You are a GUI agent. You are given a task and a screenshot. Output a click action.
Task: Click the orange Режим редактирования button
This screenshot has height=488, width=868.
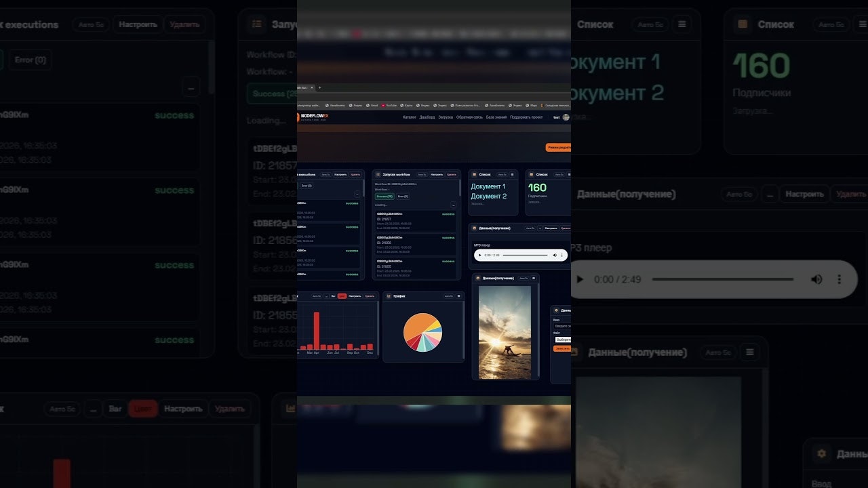(557, 147)
